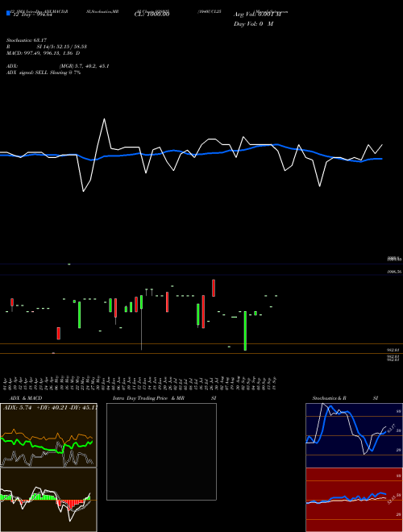403x532 pixels.
Task: Click the 'Avg Vol: 0.001 M' text
Action: [257, 15]
